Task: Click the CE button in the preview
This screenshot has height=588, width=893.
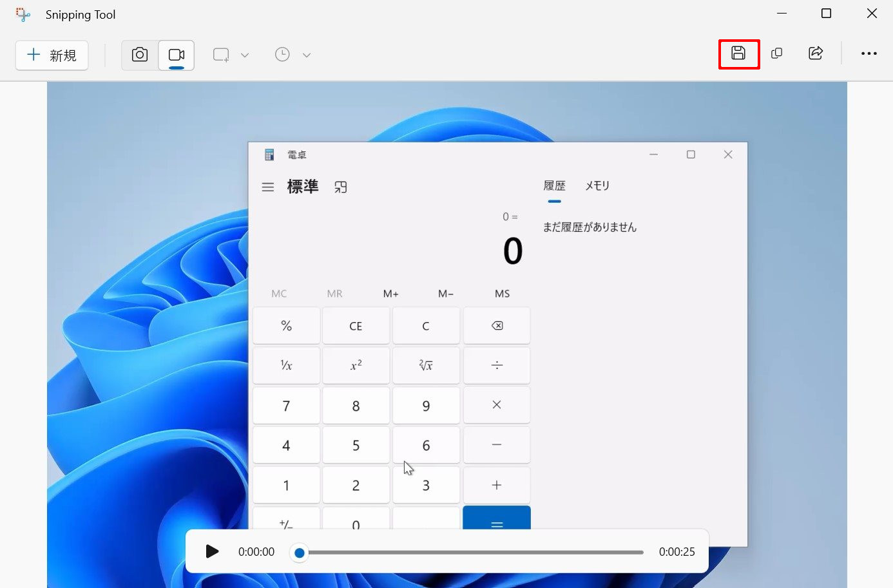Action: click(x=356, y=326)
